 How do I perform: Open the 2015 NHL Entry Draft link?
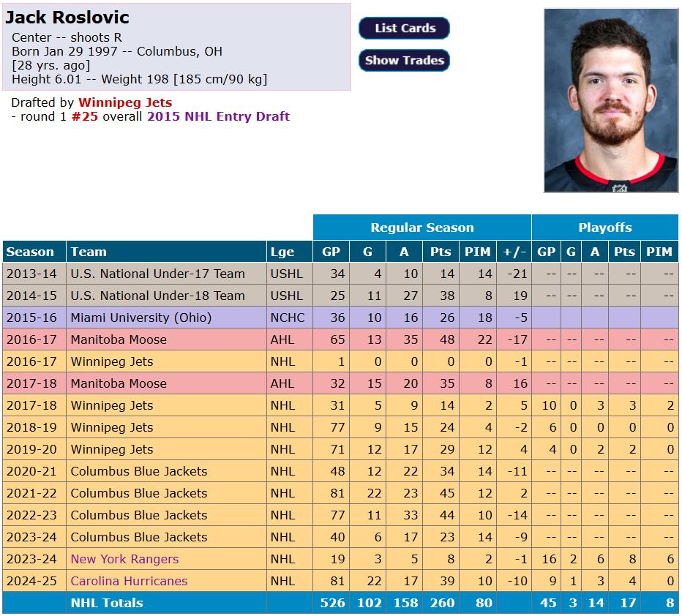coord(218,116)
